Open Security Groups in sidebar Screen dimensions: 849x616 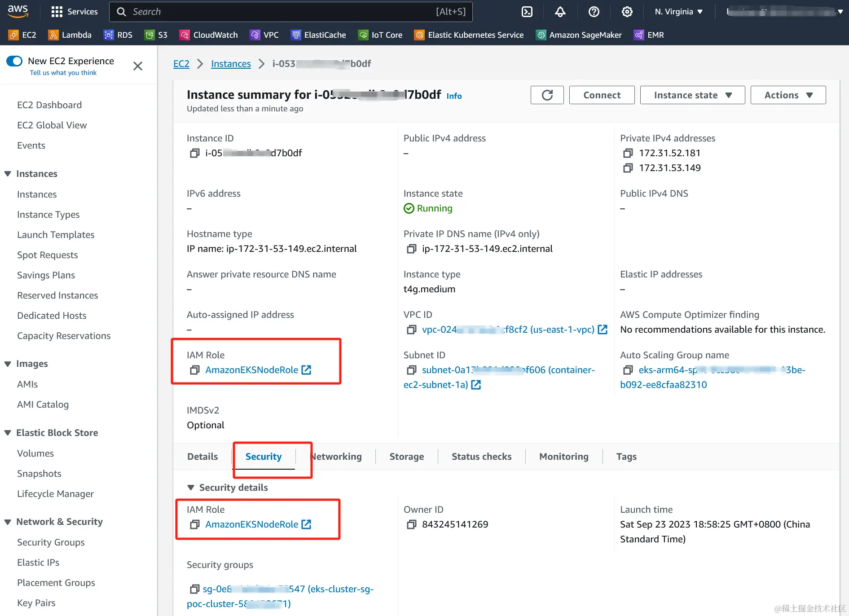click(x=51, y=542)
